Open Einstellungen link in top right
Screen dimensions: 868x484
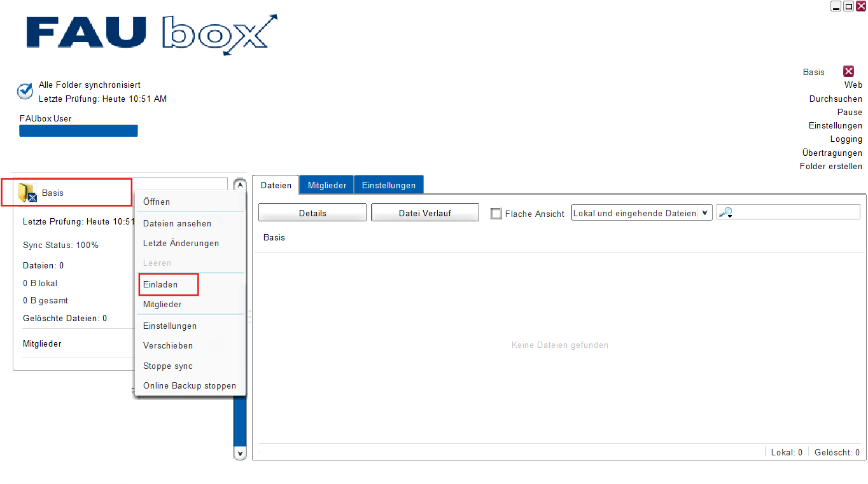point(836,125)
